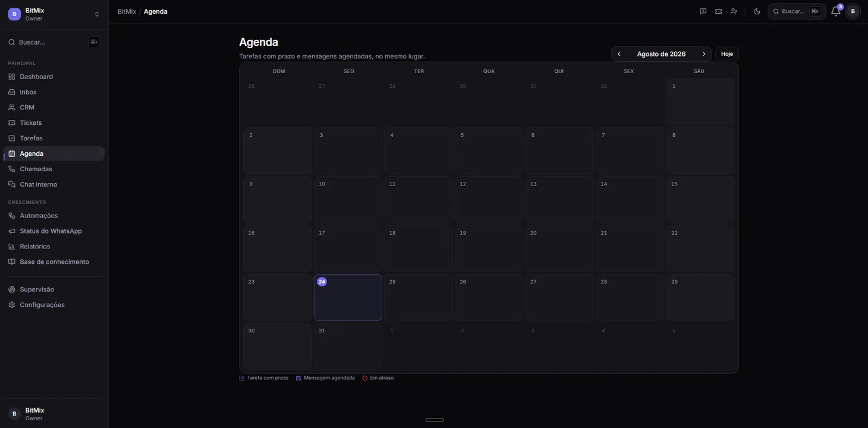Open new message icon in top bar
The image size is (868, 428).
[x=703, y=11]
